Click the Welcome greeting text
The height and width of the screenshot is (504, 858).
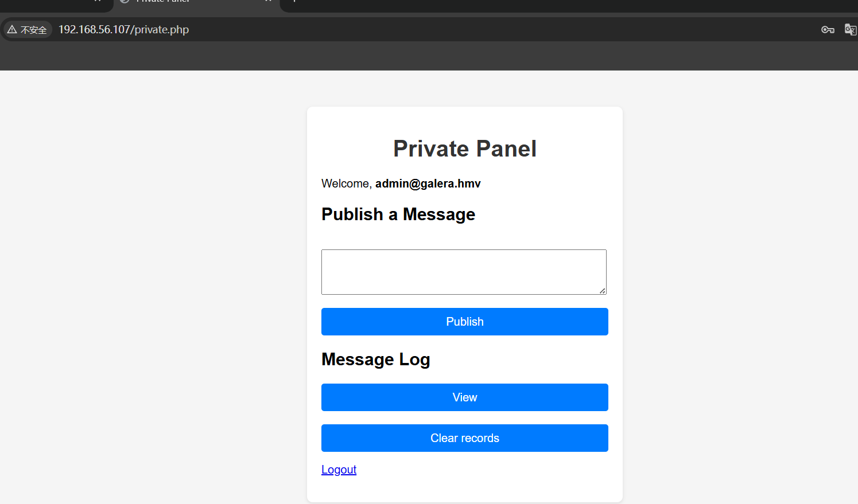347,183
